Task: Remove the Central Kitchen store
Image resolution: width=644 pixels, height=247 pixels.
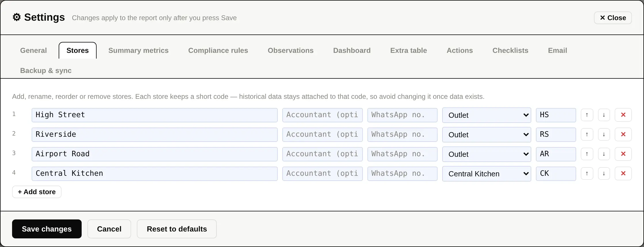Action: pyautogui.click(x=623, y=173)
